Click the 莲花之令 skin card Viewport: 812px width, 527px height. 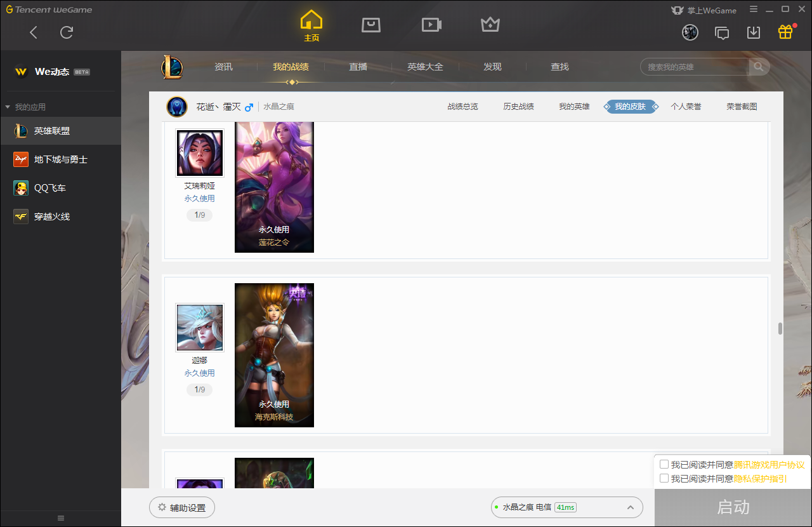coord(274,187)
